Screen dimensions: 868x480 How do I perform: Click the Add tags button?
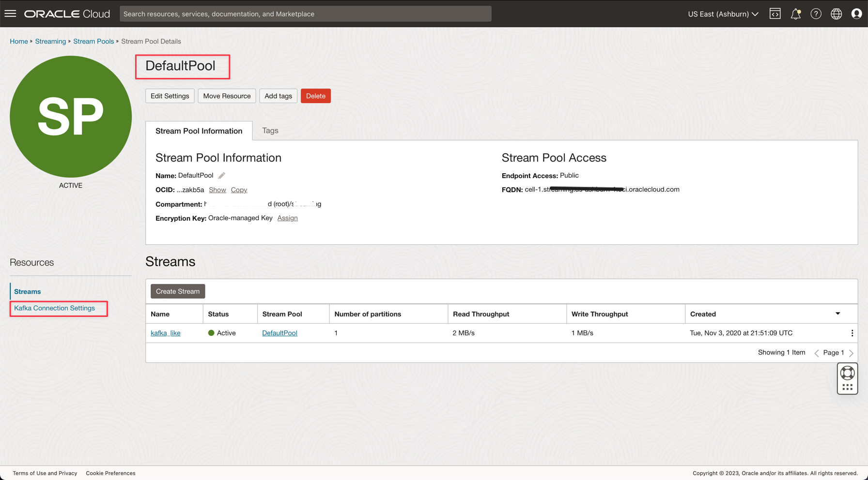pos(278,96)
